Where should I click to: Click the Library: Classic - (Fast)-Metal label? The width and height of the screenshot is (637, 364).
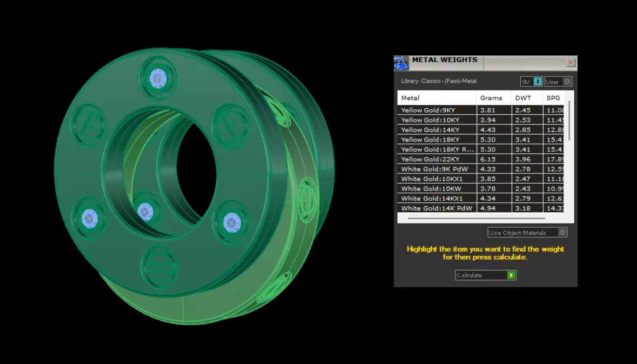point(438,81)
